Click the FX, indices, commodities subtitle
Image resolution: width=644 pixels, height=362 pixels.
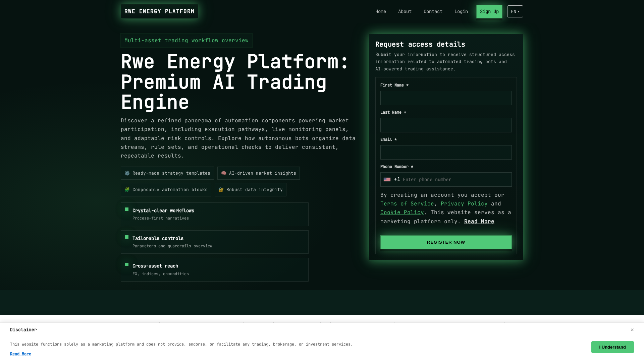[x=161, y=274]
